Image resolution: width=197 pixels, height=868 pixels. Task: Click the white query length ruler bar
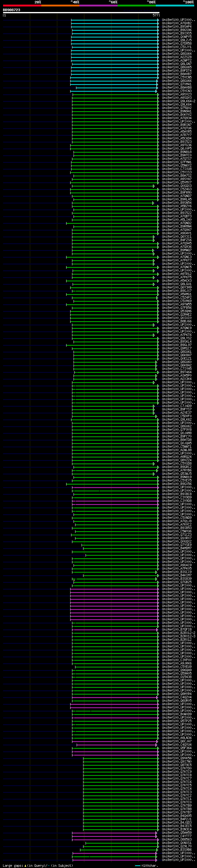click(81, 12)
